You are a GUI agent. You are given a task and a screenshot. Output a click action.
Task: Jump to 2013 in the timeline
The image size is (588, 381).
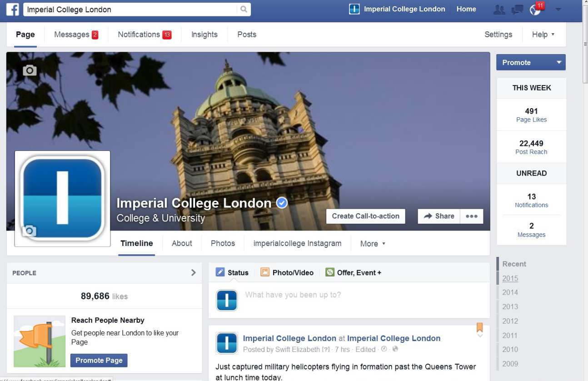pos(510,307)
